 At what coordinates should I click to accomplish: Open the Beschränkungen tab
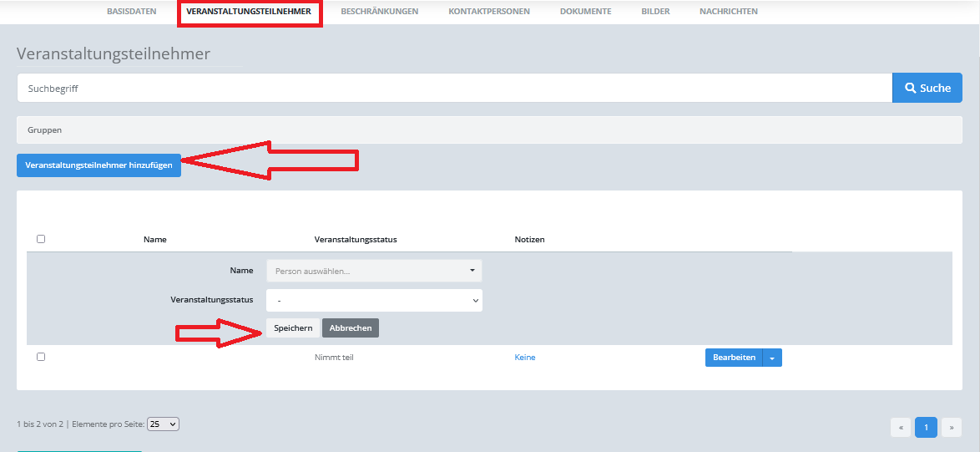(379, 11)
